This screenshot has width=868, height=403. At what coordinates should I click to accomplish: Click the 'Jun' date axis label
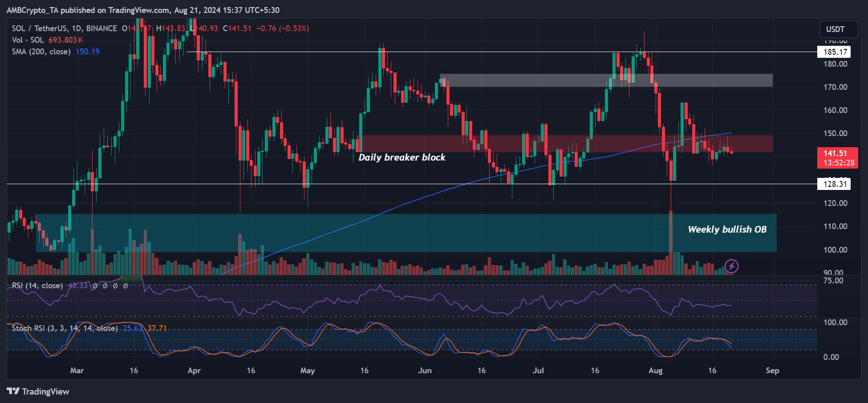pyautogui.click(x=425, y=371)
